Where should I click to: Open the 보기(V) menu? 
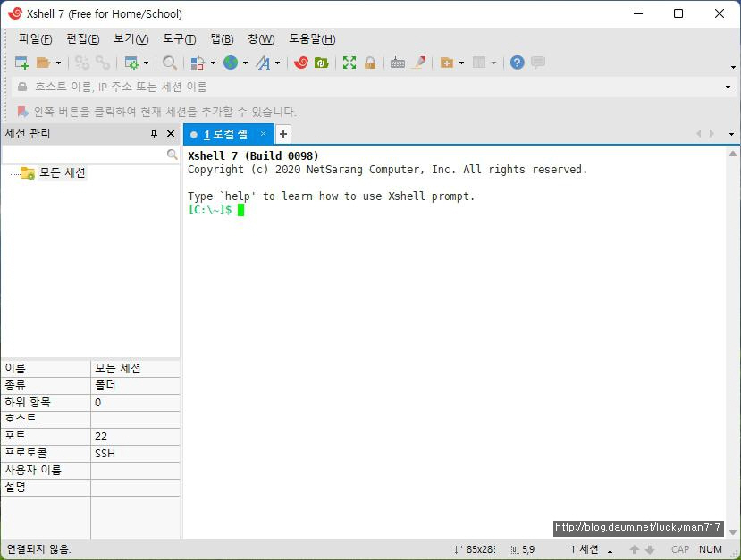131,38
